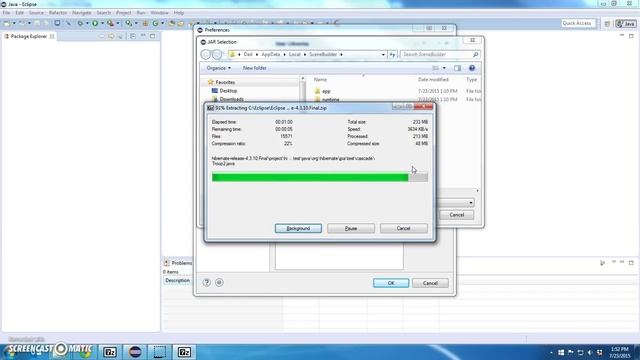640x360 pixels.
Task: Click the first 7z taskbar icon
Action: click(x=109, y=352)
